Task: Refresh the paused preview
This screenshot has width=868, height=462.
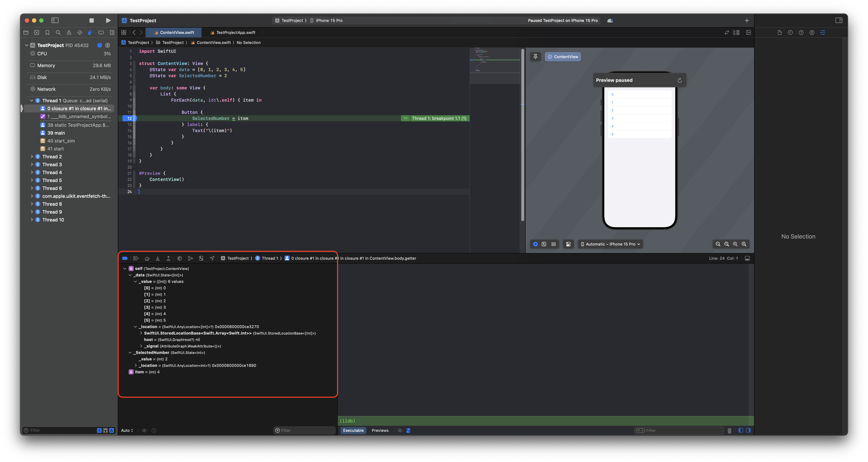Action: pyautogui.click(x=679, y=80)
